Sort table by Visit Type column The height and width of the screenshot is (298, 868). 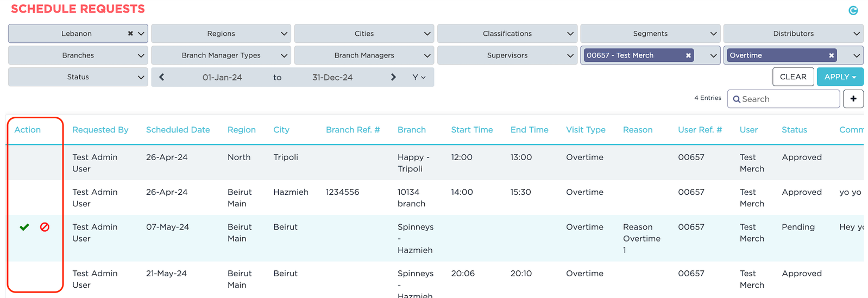(x=586, y=130)
